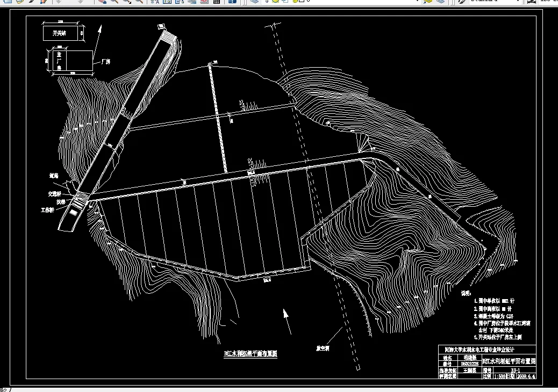Open the layer dropdown arrow in the toolbar
The width and height of the screenshot is (558, 392).
pyautogui.click(x=418, y=1)
